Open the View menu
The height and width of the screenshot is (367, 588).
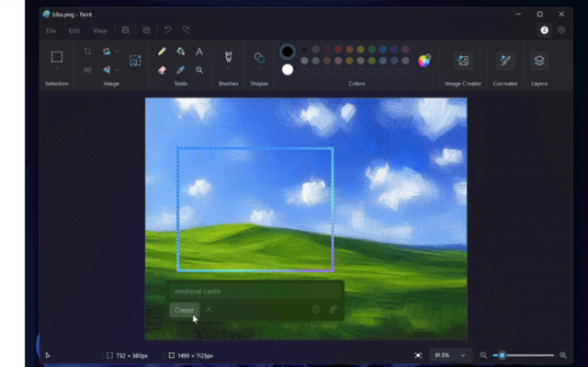(x=100, y=30)
